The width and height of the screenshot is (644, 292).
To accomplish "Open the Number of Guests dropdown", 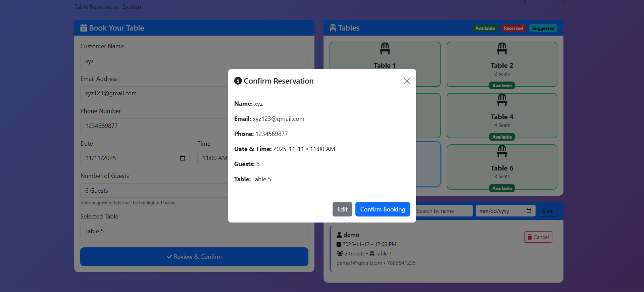I will pyautogui.click(x=154, y=191).
